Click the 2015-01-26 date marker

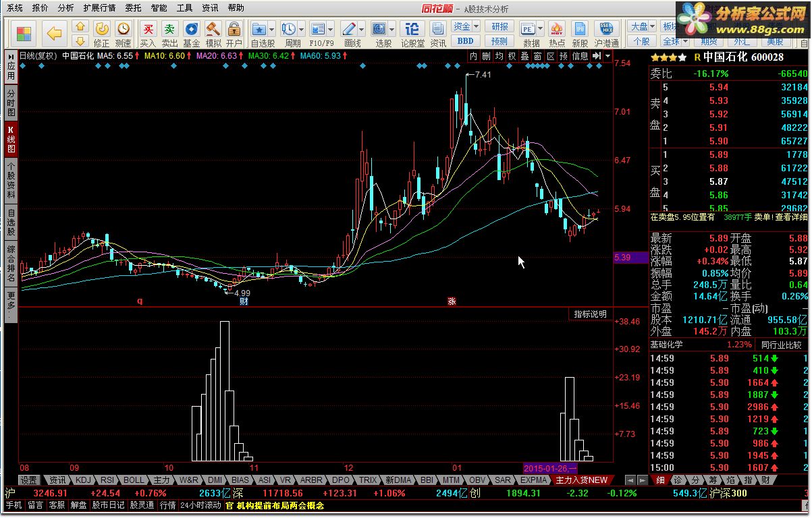549,468
